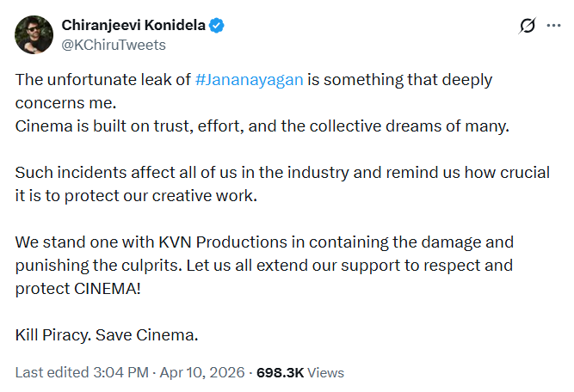Open the @KChiruTweets handle link

114,44
